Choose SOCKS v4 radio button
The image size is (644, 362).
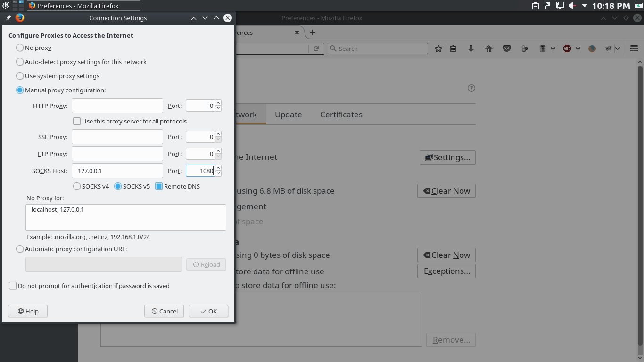tap(77, 186)
